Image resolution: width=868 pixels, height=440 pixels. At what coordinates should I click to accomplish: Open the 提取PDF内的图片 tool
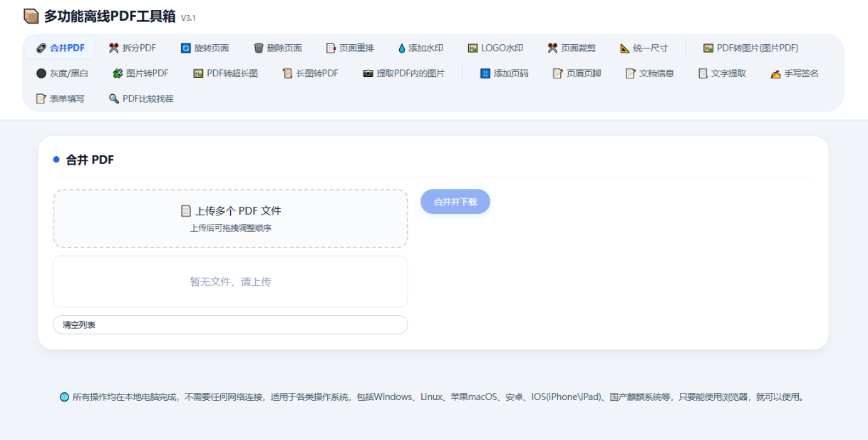click(x=403, y=73)
